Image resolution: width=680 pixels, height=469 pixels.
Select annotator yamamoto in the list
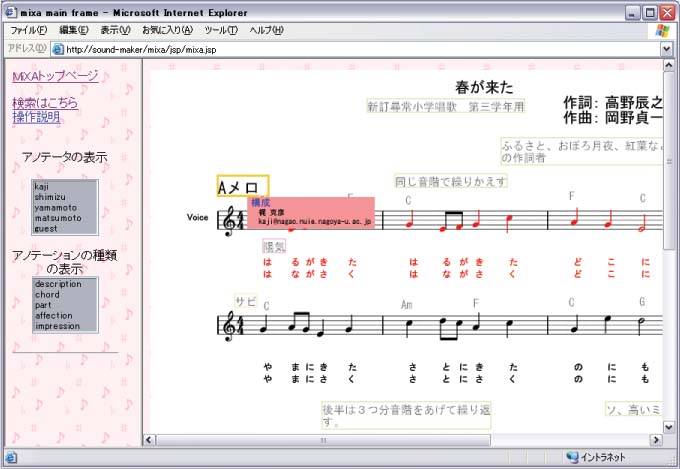click(65, 207)
